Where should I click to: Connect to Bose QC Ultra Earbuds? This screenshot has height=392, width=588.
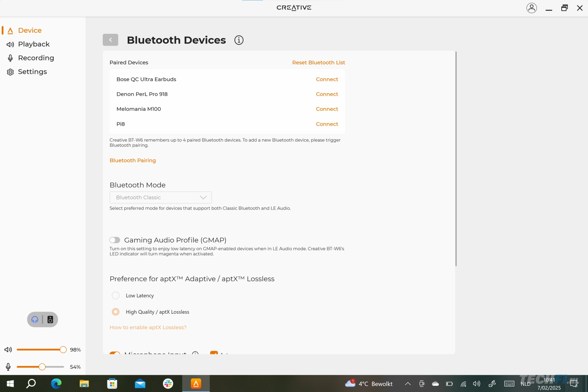point(327,79)
